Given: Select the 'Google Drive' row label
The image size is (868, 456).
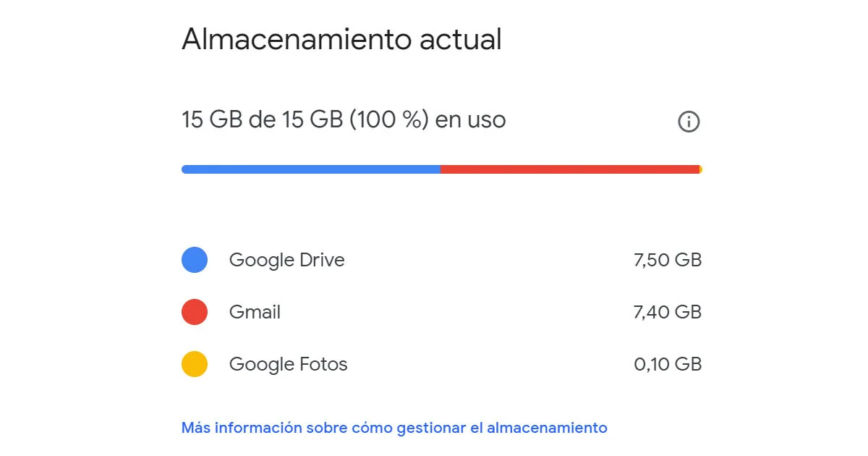Looking at the screenshot, I should (286, 260).
